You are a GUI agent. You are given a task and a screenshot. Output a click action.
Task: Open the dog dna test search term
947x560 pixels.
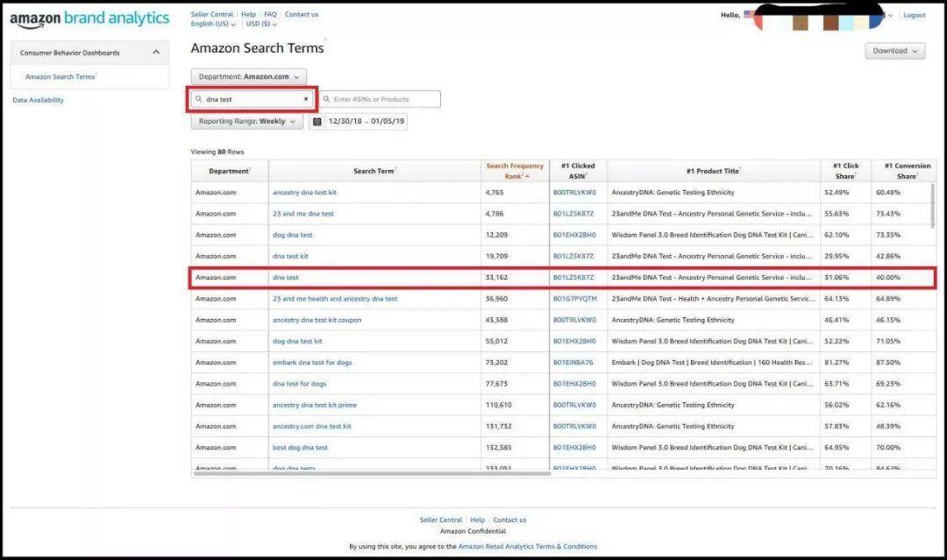tap(292, 235)
